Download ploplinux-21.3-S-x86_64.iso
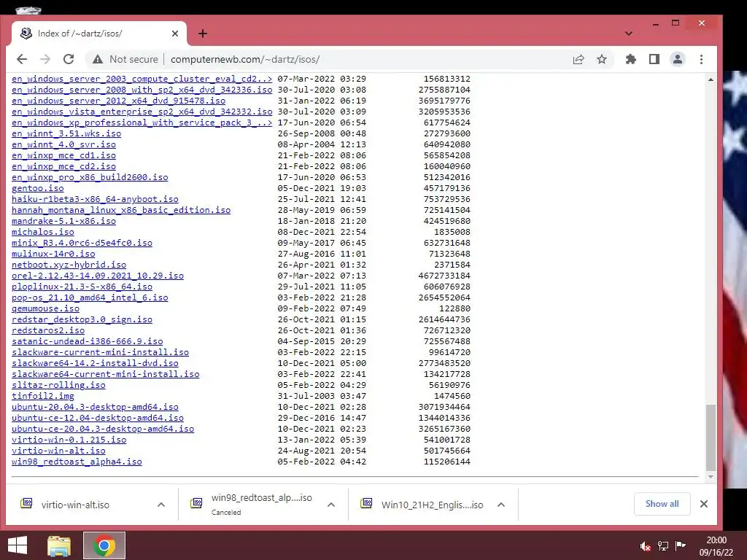This screenshot has height=560, width=747. pyautogui.click(x=82, y=287)
